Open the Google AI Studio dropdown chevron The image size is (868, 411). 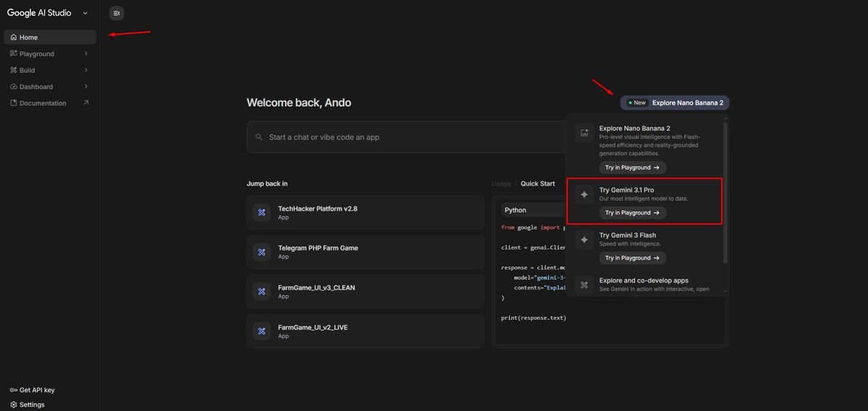point(85,13)
